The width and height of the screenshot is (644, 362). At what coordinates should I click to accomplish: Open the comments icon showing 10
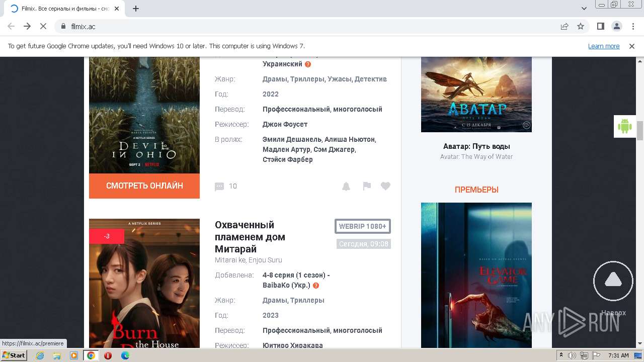tap(219, 187)
